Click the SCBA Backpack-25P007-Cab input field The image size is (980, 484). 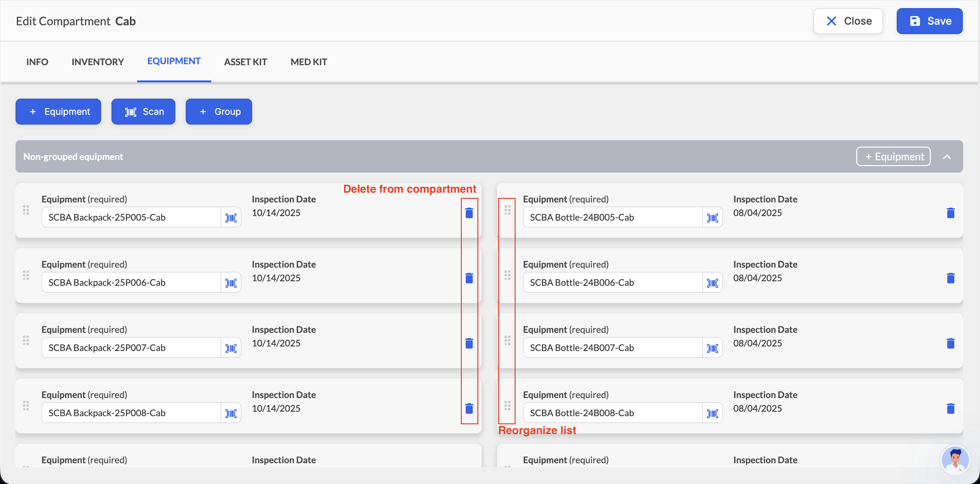pyautogui.click(x=131, y=348)
